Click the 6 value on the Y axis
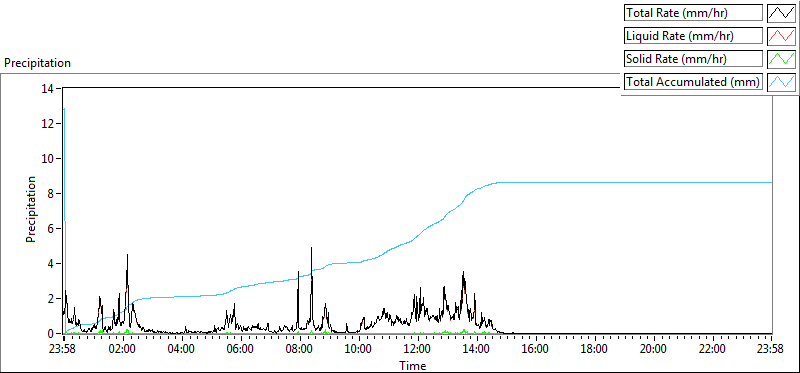The image size is (800, 373). pos(51,229)
